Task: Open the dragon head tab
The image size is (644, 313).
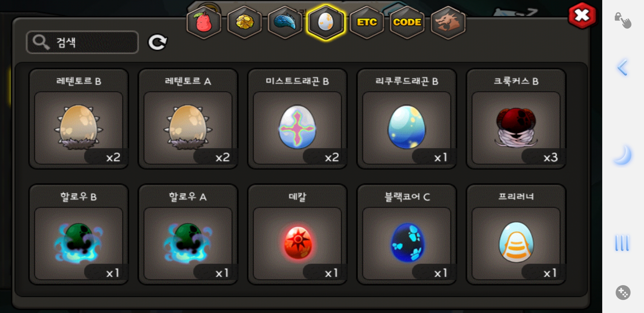Action: point(448,23)
